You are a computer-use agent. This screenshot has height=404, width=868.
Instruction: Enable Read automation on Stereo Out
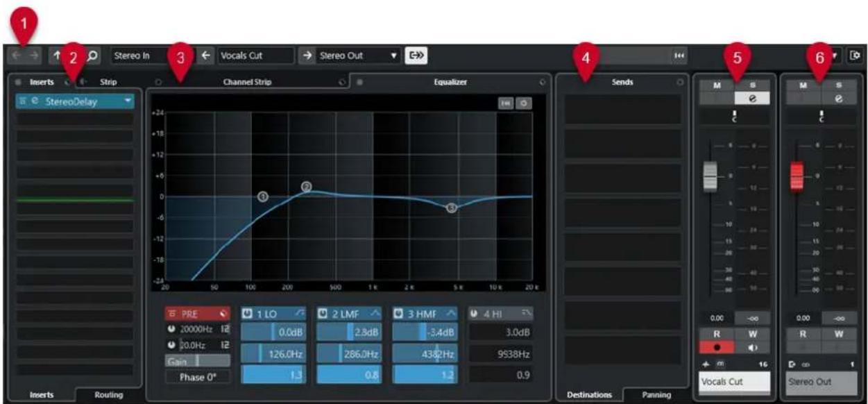(803, 333)
